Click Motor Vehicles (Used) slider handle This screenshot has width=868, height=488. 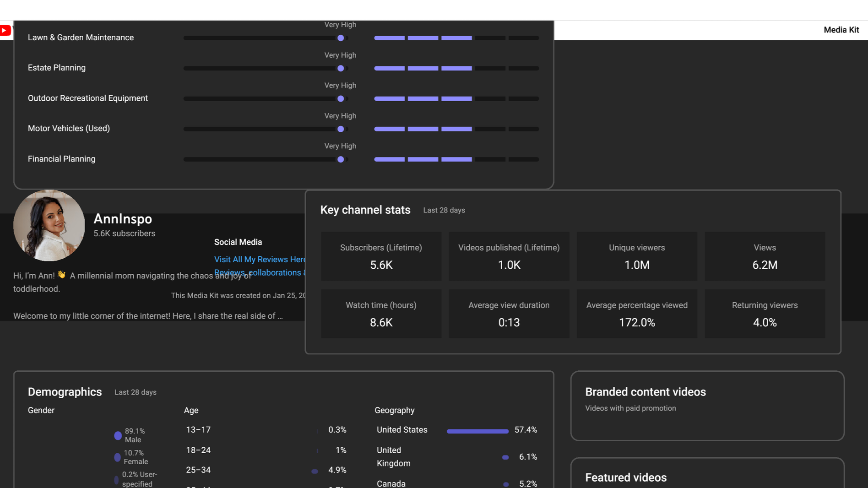tap(341, 129)
